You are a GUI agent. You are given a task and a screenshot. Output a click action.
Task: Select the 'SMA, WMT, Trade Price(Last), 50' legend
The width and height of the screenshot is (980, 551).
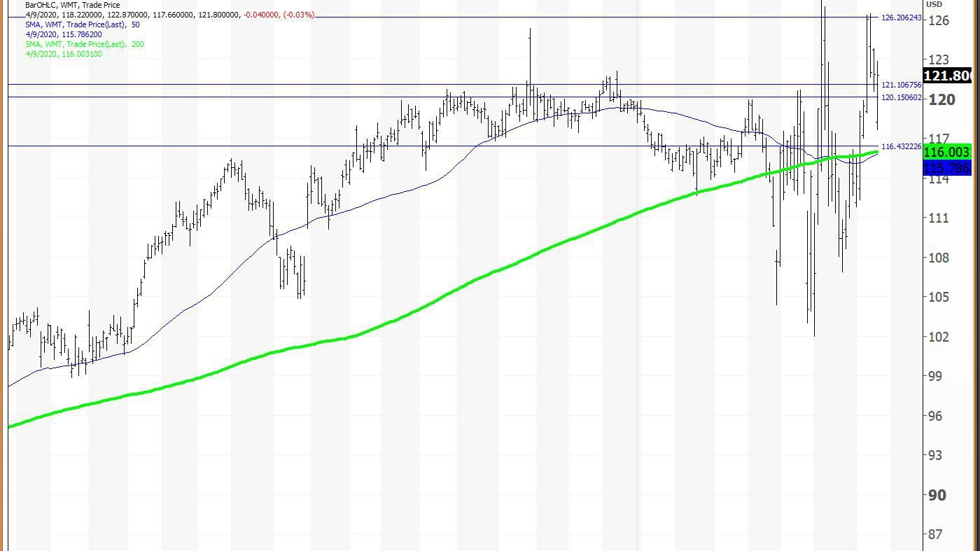click(x=82, y=25)
